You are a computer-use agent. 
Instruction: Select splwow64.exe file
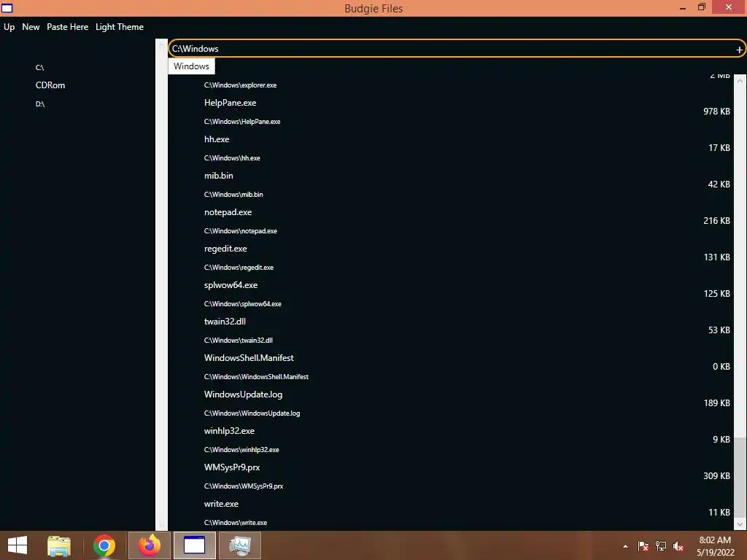(231, 285)
